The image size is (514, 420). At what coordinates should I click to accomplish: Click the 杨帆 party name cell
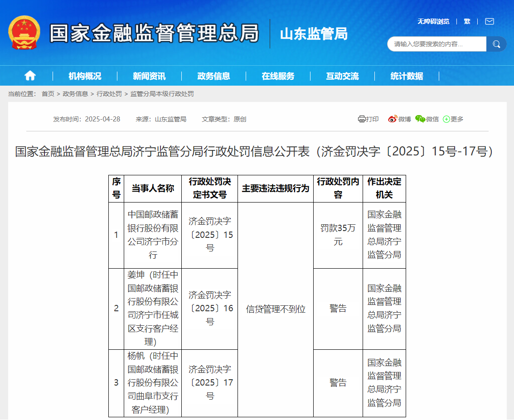[x=153, y=383]
